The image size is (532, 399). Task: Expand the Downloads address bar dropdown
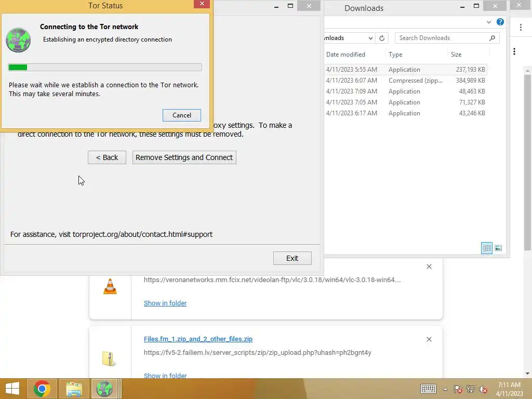[370, 38]
